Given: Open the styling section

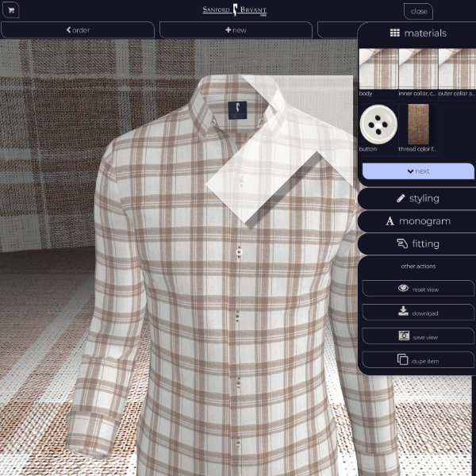Looking at the screenshot, I should (418, 198).
